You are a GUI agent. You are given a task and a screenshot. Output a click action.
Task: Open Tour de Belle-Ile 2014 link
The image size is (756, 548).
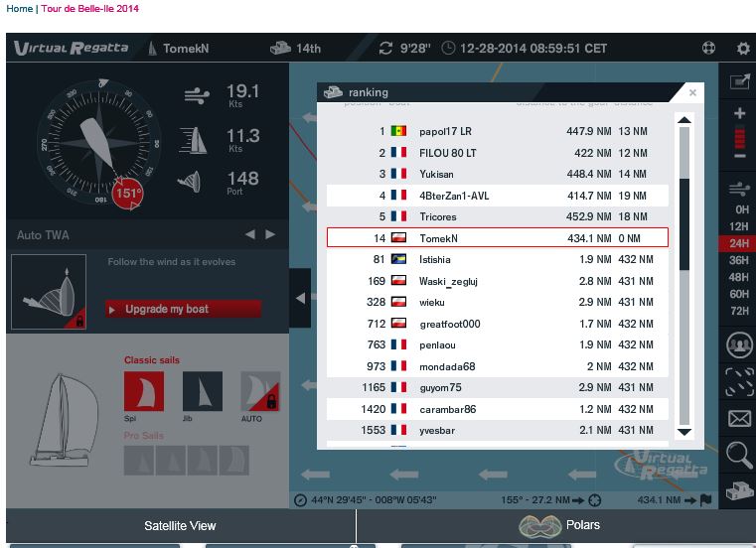(90, 9)
